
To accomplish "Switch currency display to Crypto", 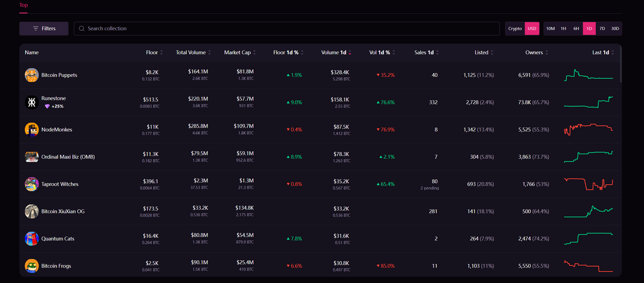I will (515, 28).
